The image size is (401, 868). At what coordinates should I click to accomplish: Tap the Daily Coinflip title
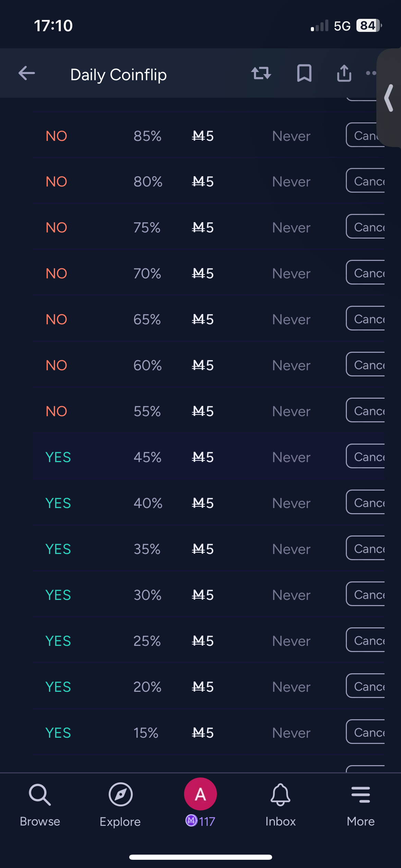click(119, 75)
